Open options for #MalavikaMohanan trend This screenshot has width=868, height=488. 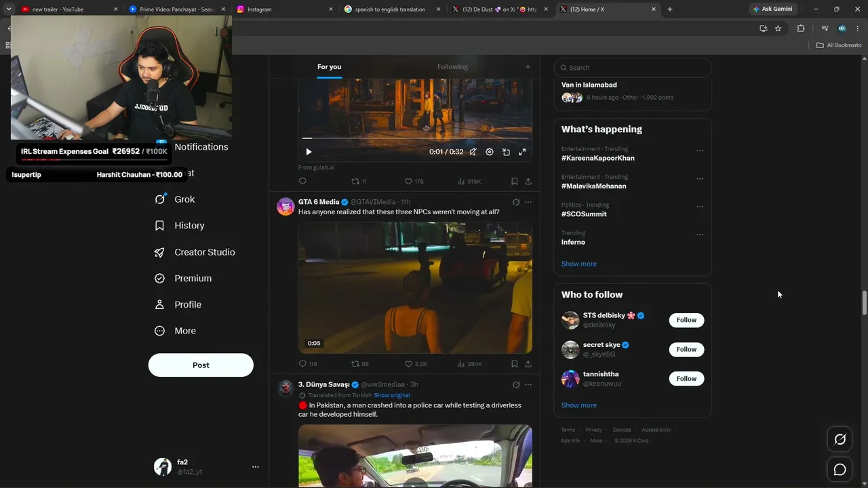[700, 178]
